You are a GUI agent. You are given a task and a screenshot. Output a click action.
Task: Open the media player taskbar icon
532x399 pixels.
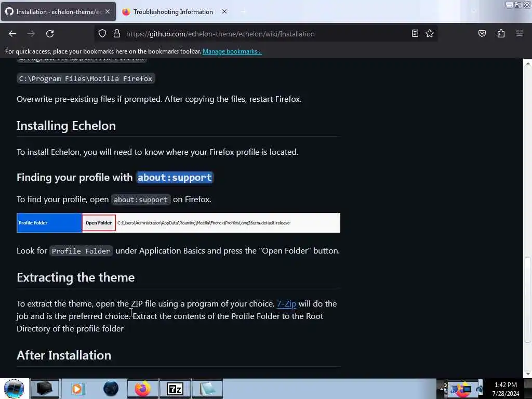[77, 389]
